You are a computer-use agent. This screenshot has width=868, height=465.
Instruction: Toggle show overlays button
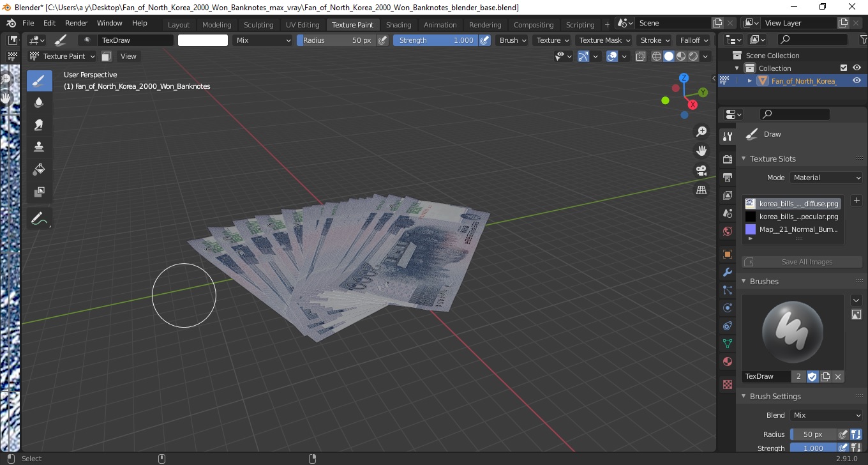coord(612,56)
